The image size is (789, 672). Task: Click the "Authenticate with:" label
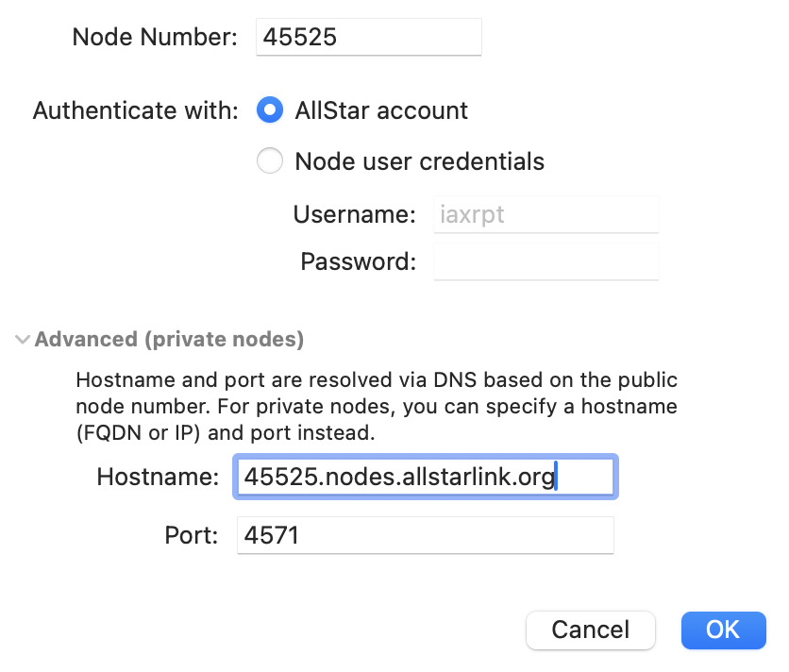click(136, 110)
